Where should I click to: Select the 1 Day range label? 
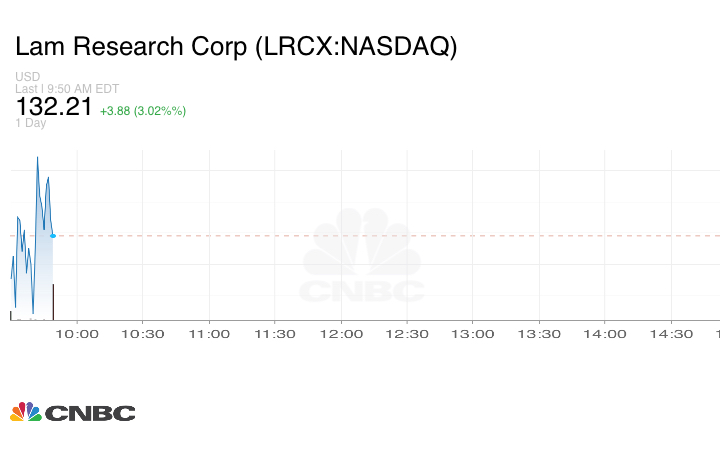pos(31,123)
